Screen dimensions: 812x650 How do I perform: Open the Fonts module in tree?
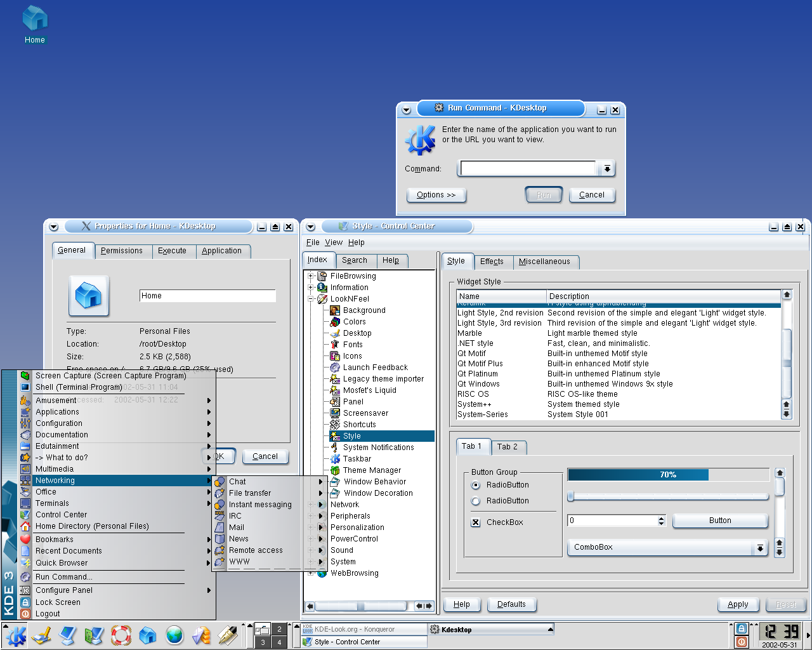(x=353, y=345)
